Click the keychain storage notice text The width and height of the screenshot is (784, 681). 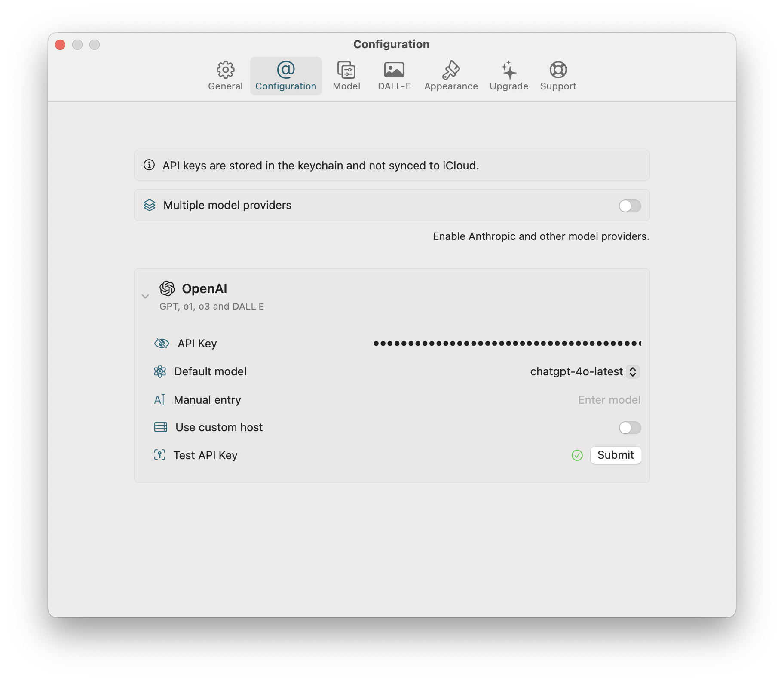coord(321,166)
